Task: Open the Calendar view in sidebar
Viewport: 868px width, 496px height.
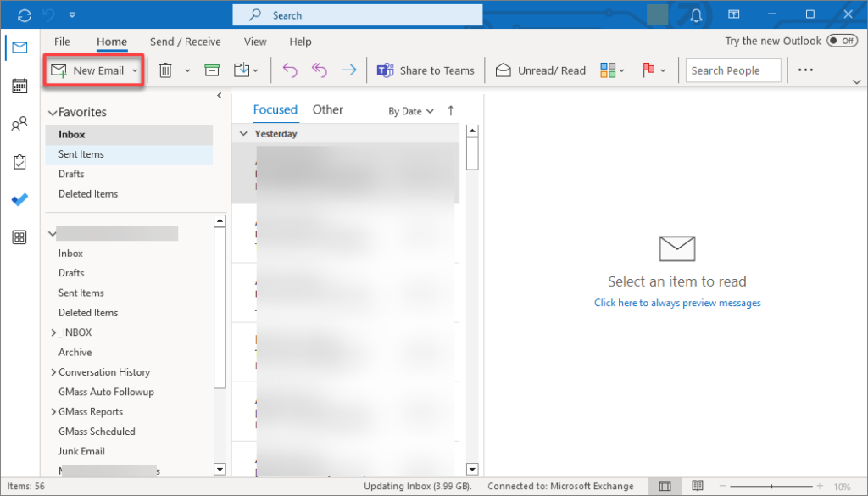Action: pos(19,86)
